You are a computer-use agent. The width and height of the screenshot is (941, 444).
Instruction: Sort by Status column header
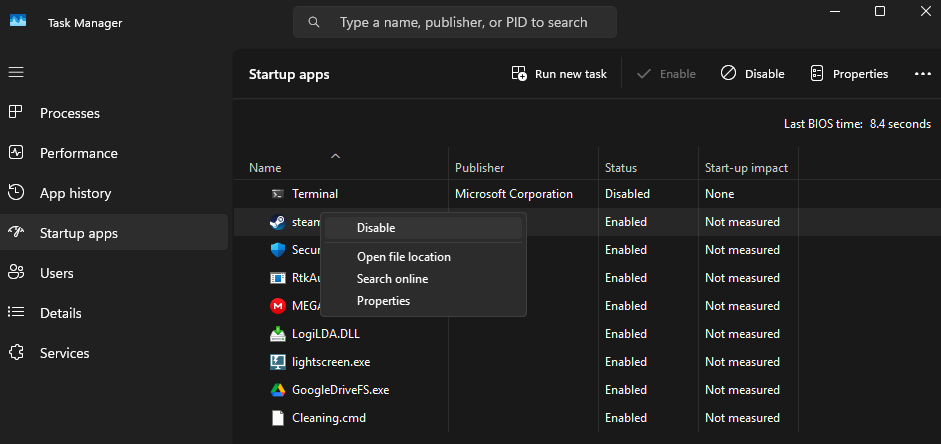tap(620, 168)
